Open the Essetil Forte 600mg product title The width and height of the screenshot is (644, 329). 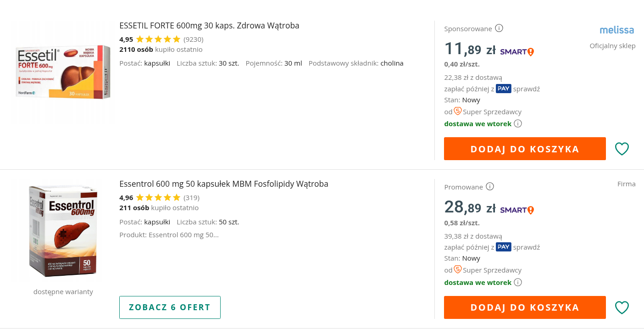pos(209,25)
